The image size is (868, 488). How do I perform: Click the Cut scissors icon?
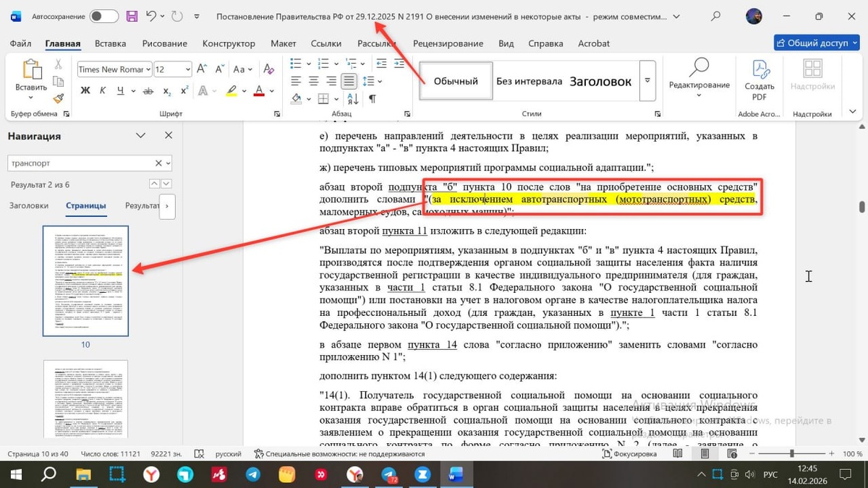59,65
